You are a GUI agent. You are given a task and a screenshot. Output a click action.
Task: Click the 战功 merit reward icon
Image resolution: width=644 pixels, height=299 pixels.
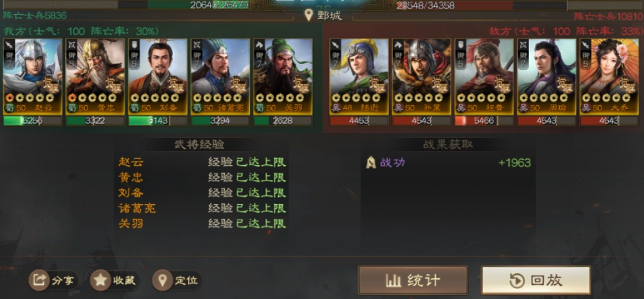point(371,162)
